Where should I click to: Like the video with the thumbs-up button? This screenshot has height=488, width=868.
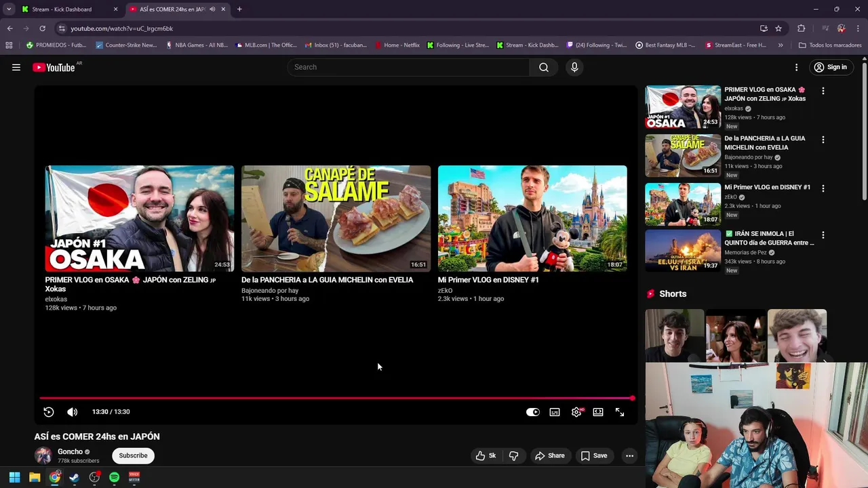(x=486, y=455)
